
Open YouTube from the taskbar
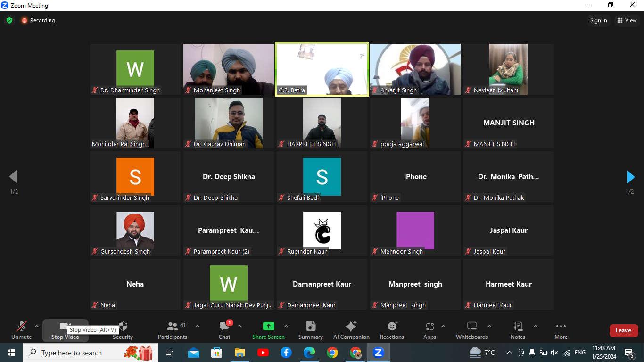(x=263, y=353)
